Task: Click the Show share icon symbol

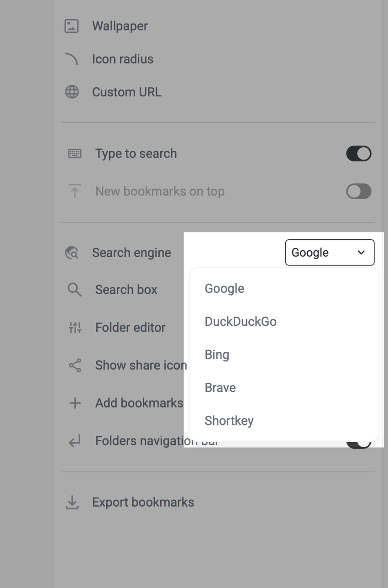Action: point(75,365)
